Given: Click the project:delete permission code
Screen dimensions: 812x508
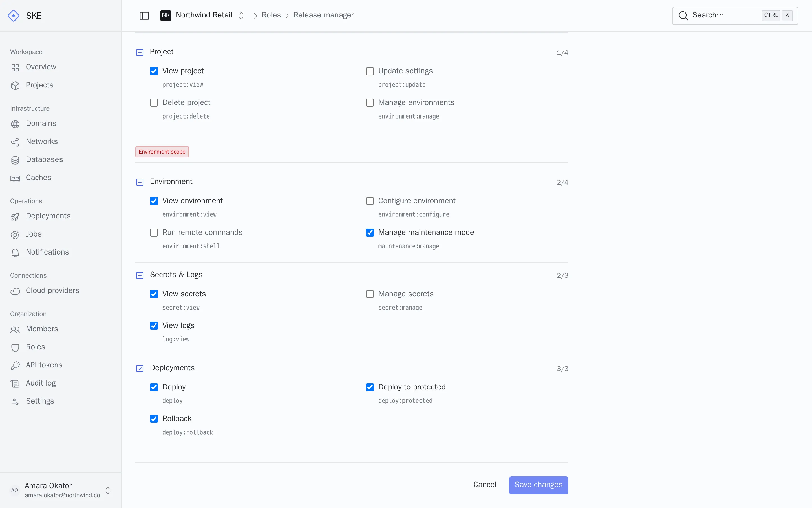Looking at the screenshot, I should [186, 116].
